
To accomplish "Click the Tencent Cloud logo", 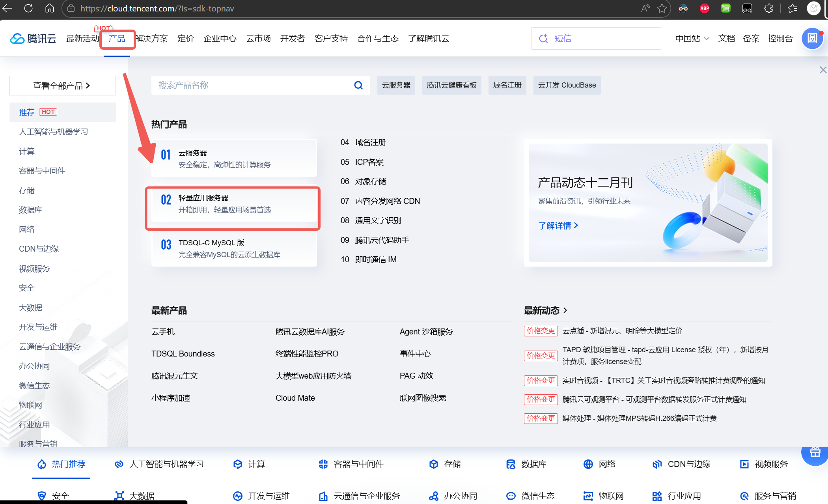I will [33, 39].
